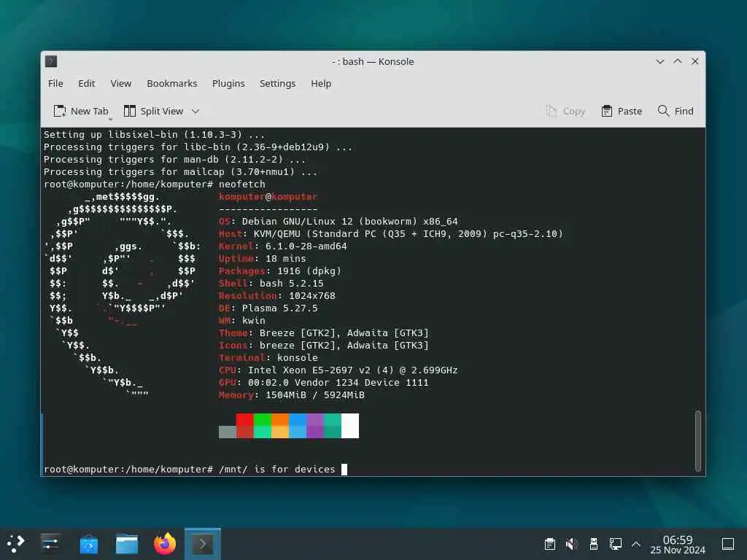Expand hidden system tray icons
This screenshot has width=747, height=560.
pyautogui.click(x=636, y=544)
